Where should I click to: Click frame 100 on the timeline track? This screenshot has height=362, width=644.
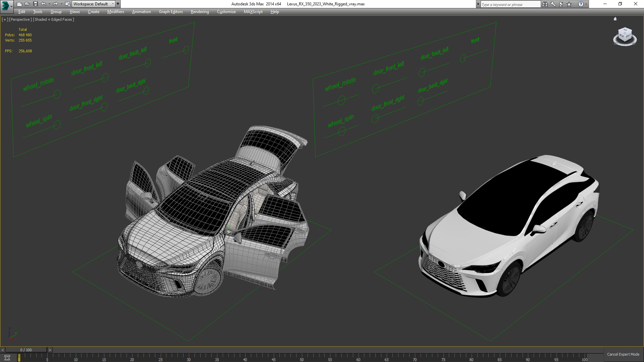pos(584,357)
